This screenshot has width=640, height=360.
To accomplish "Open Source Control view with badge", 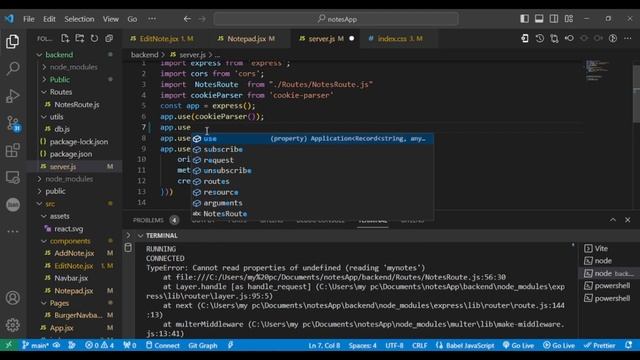I will coord(13,123).
